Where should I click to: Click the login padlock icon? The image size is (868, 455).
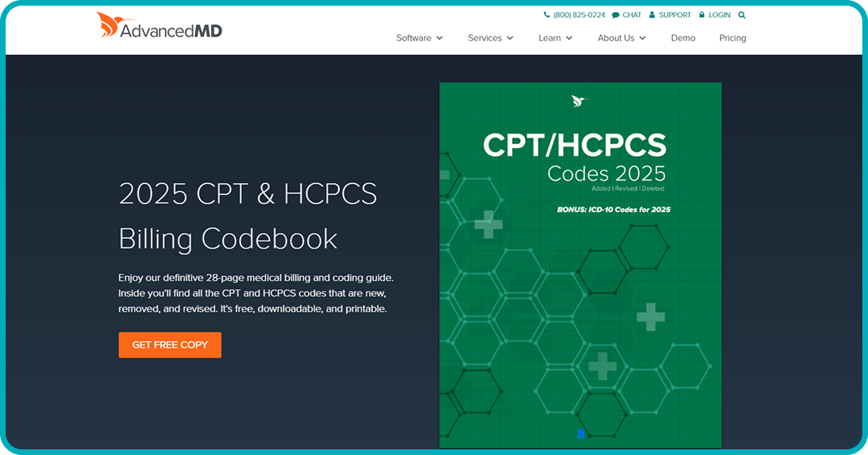coord(701,15)
